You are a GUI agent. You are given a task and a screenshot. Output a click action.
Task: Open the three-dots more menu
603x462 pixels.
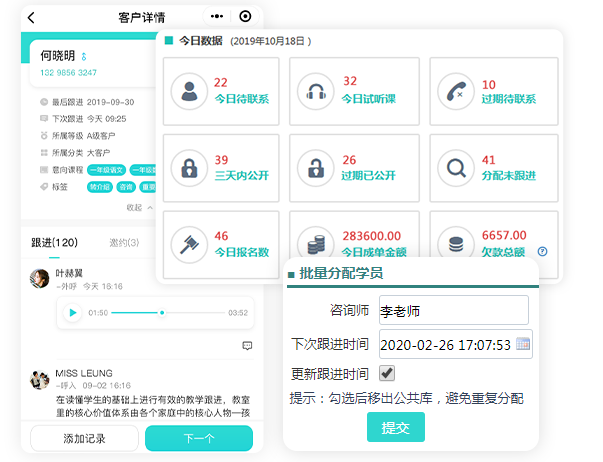click(x=217, y=17)
